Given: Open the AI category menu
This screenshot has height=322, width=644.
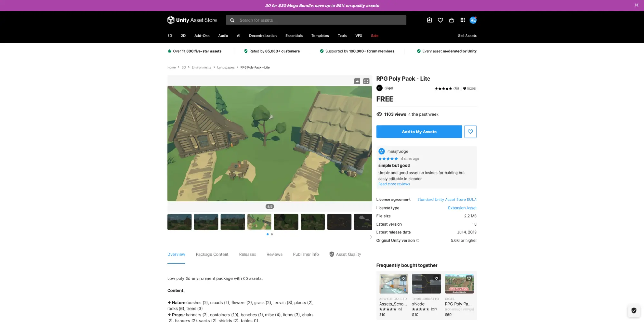Looking at the screenshot, I should pyautogui.click(x=238, y=36).
